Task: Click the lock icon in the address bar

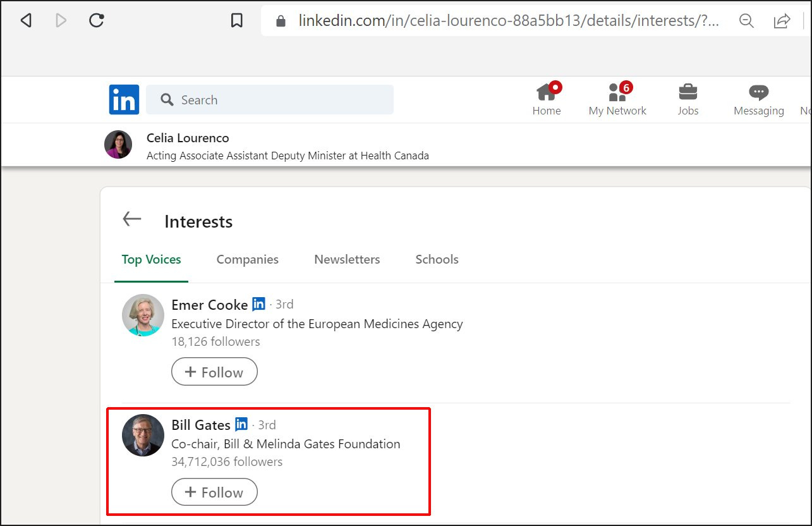Action: pos(281,21)
